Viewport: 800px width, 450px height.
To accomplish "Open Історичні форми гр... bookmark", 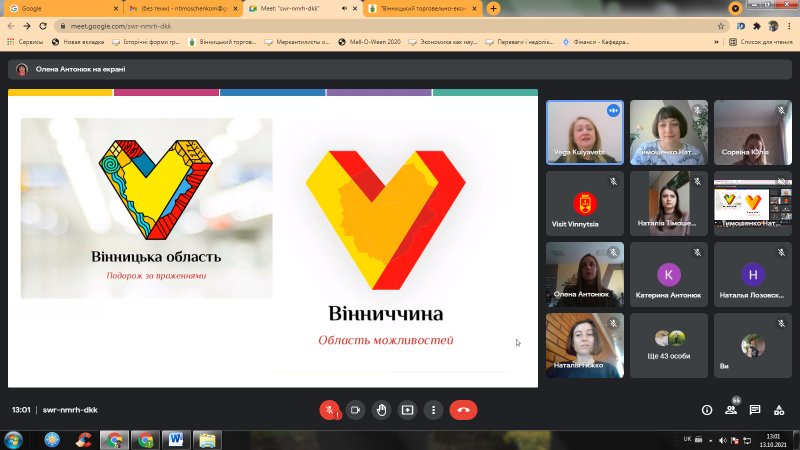I will 146,42.
